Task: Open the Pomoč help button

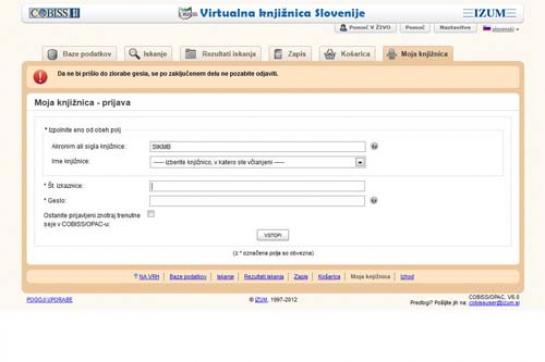Action: tap(415, 28)
